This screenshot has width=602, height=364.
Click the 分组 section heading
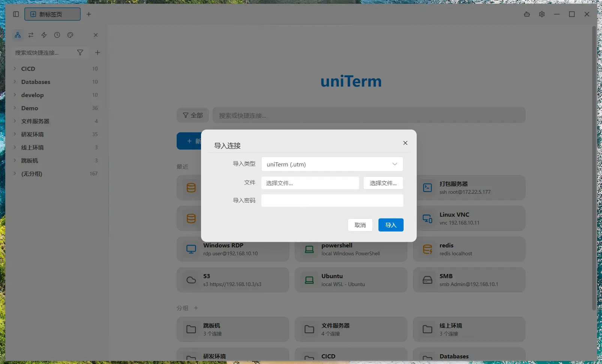click(x=183, y=308)
